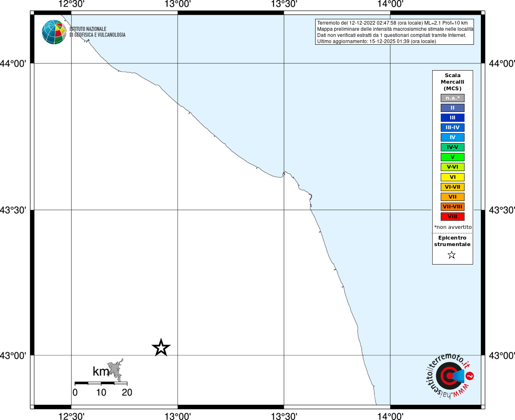Click the bottom 13°00' longitude label
515x420 pixels.
click(x=178, y=416)
